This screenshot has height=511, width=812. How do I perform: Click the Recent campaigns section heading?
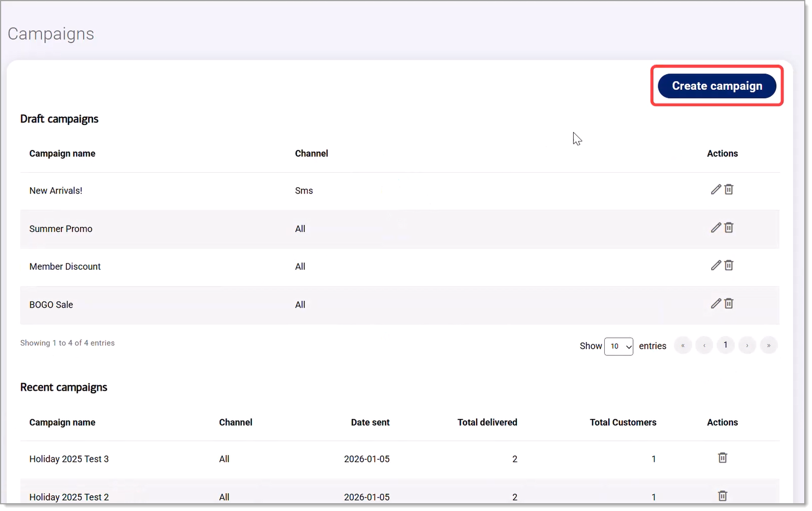pos(64,387)
